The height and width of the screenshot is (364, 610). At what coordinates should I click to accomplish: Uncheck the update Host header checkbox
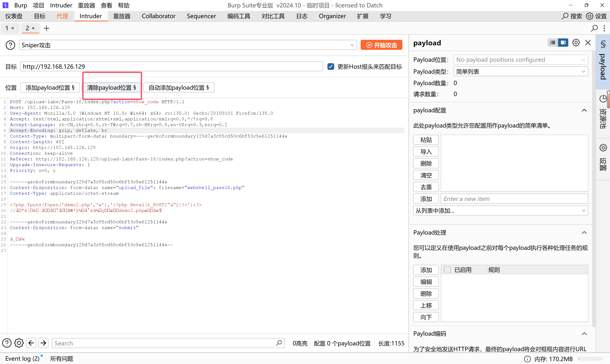click(331, 67)
